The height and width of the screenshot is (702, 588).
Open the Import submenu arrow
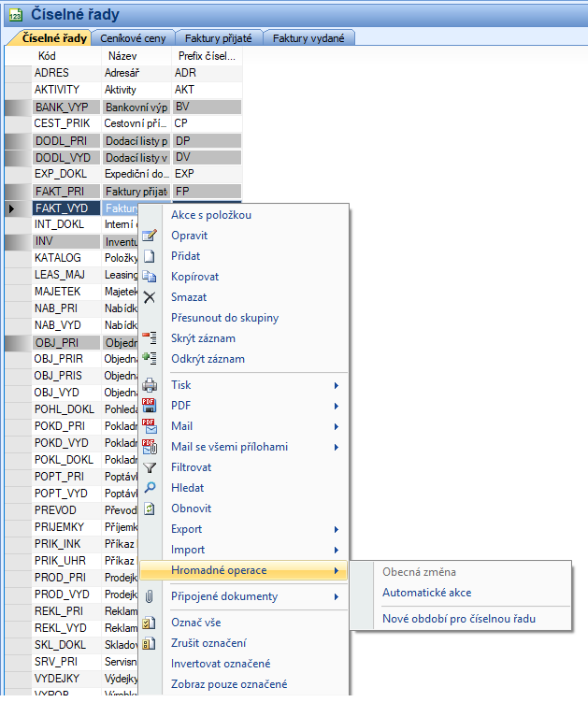click(337, 550)
